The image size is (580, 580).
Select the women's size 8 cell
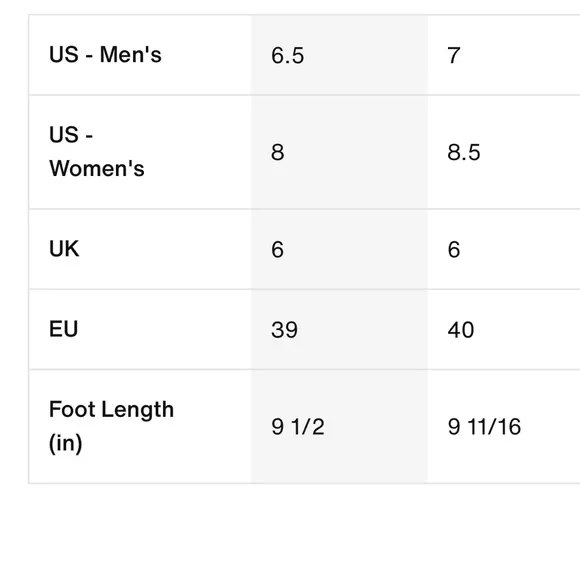tap(340, 152)
